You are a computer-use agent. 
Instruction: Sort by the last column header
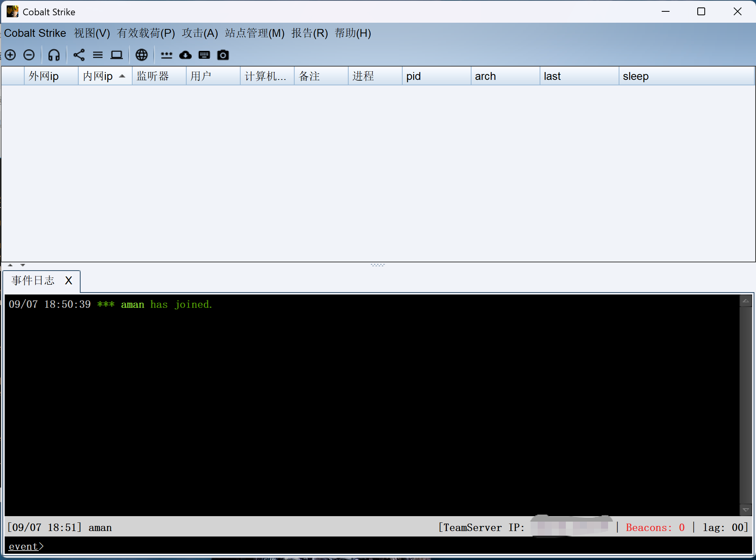point(580,76)
